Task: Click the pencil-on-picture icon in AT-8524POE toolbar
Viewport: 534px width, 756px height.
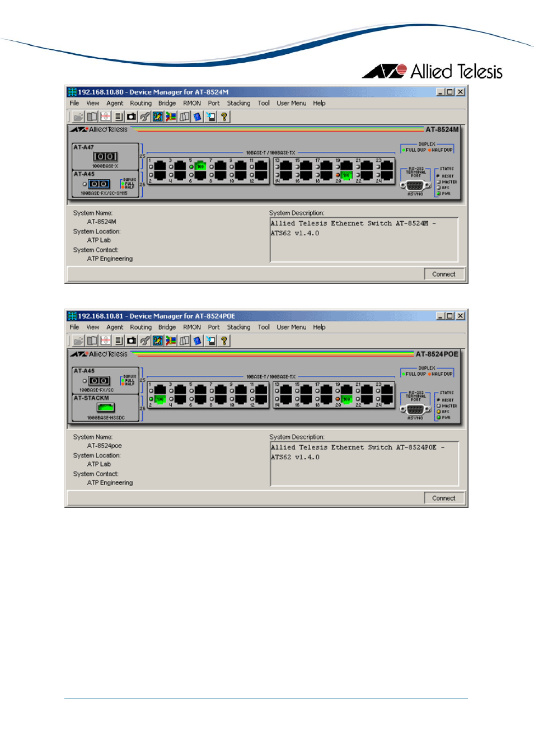Action: pyautogui.click(x=158, y=340)
